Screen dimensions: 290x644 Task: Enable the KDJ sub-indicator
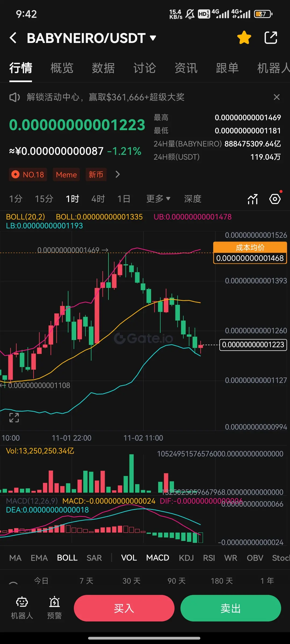point(186,558)
